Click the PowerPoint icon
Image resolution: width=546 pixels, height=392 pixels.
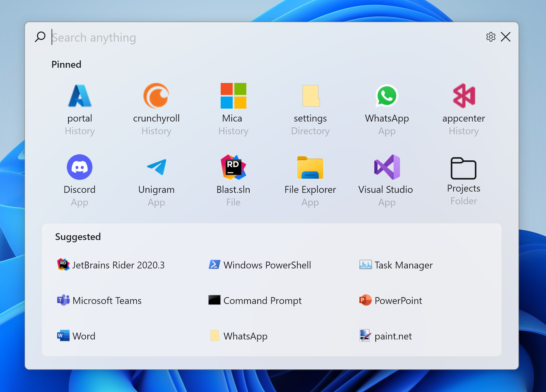pyautogui.click(x=365, y=300)
